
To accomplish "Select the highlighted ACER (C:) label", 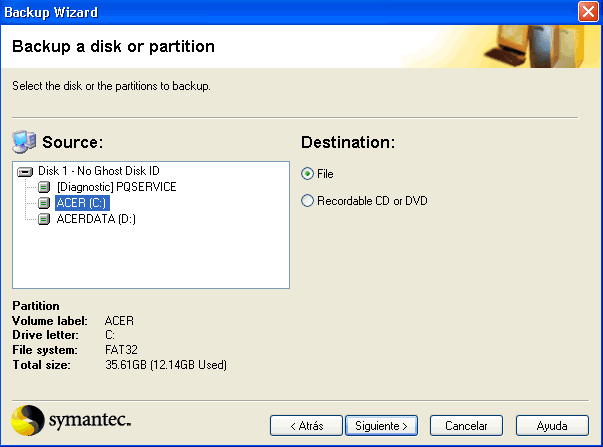I will [x=82, y=203].
